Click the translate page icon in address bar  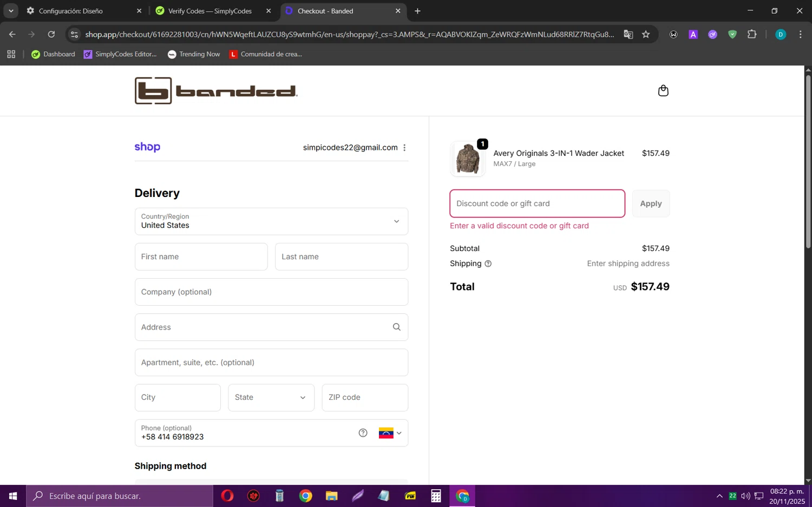628,34
